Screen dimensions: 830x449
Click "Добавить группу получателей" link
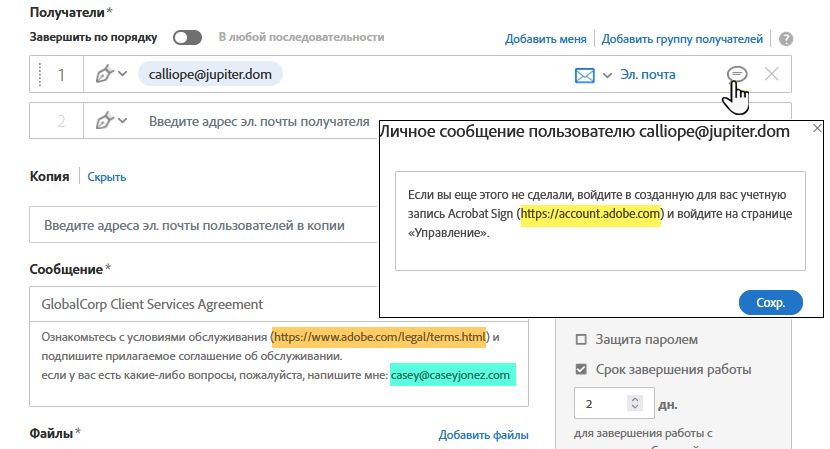pyautogui.click(x=682, y=39)
